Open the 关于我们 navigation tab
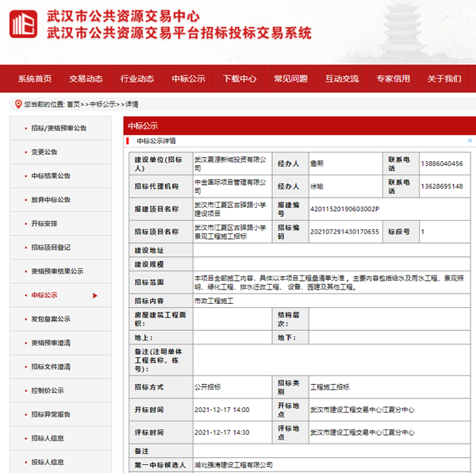The width and height of the screenshot is (476, 473). [444, 79]
